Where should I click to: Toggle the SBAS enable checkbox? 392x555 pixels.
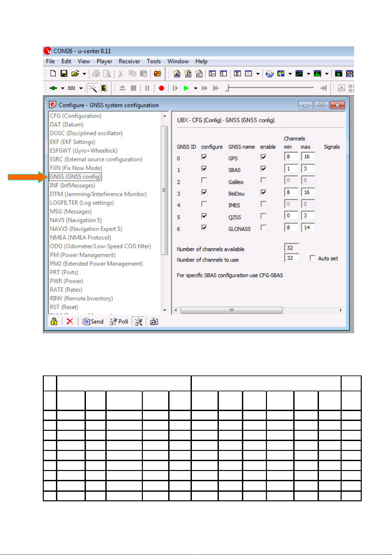(263, 169)
